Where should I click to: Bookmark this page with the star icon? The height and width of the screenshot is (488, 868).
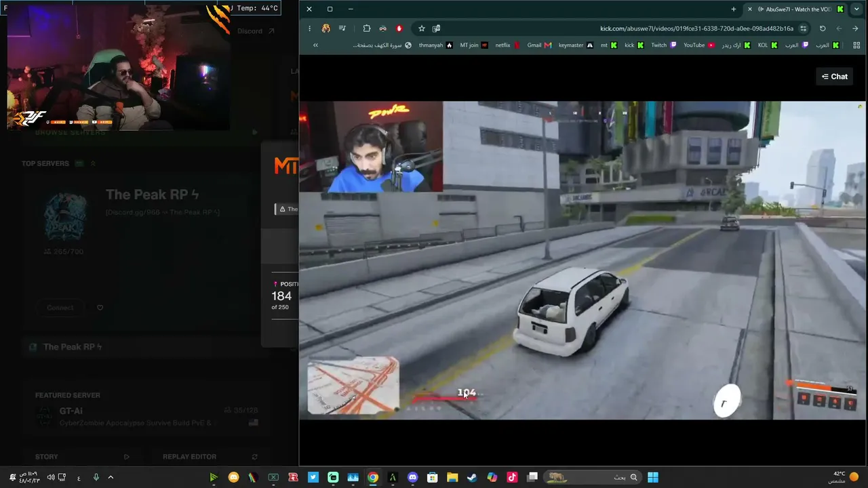[421, 28]
